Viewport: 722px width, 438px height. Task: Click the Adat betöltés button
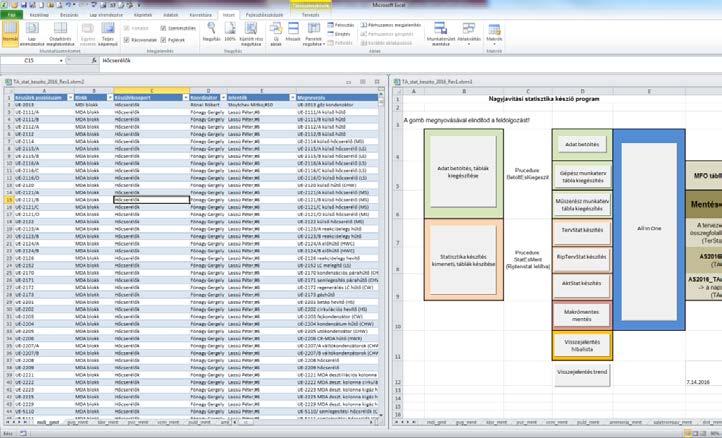(582, 145)
